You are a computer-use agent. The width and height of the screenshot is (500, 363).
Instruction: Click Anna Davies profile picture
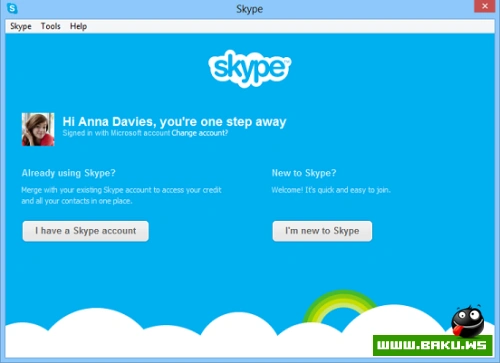click(x=38, y=129)
